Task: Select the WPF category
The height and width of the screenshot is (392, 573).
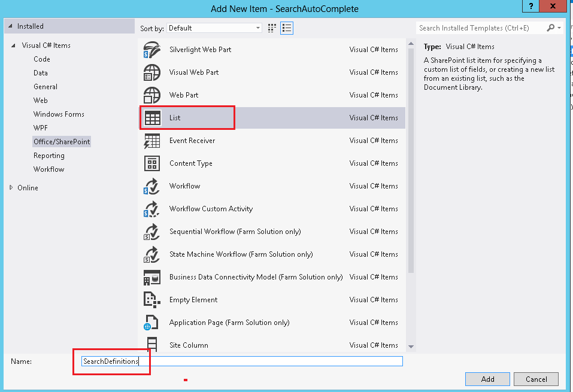Action: (x=41, y=128)
